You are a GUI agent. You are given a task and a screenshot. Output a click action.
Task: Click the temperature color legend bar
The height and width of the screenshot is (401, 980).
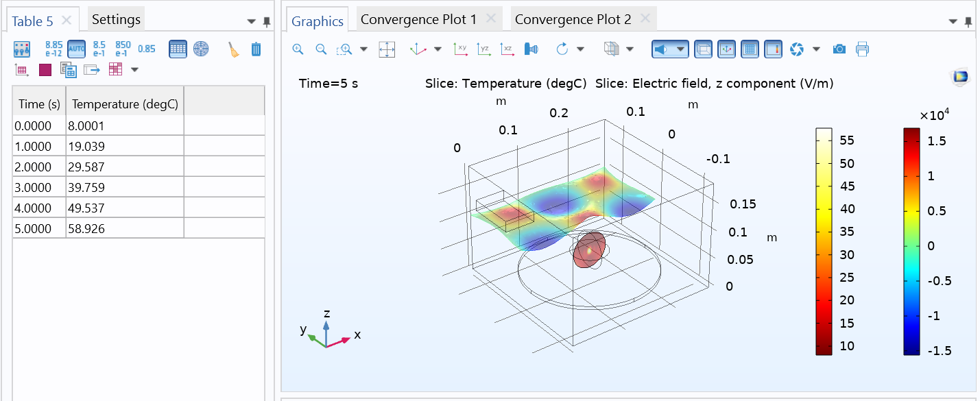(824, 241)
